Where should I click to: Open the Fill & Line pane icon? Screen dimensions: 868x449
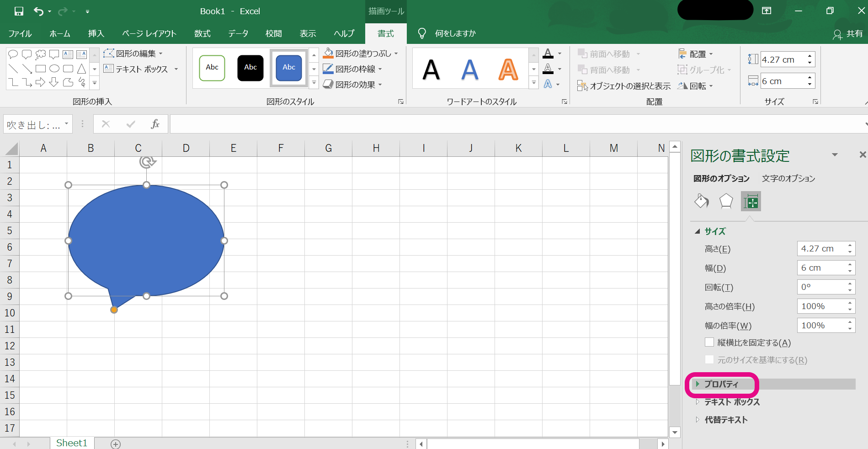pos(702,201)
